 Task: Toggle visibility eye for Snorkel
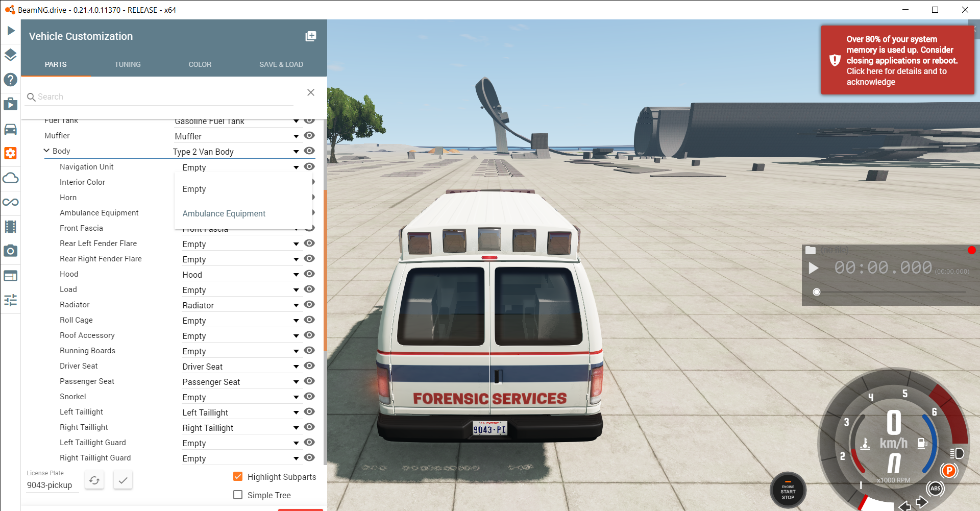coord(309,397)
